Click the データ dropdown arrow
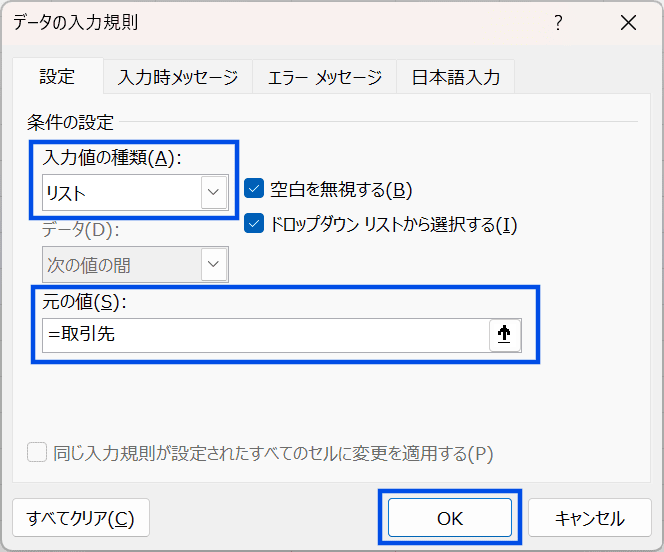 pos(212,265)
